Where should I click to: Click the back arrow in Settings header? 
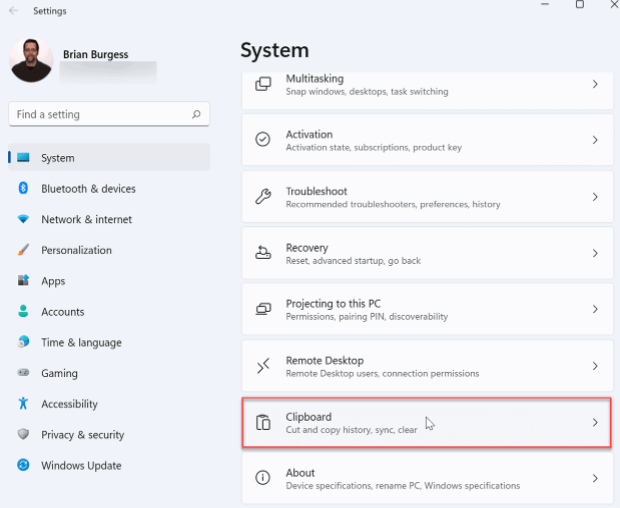coord(13,11)
